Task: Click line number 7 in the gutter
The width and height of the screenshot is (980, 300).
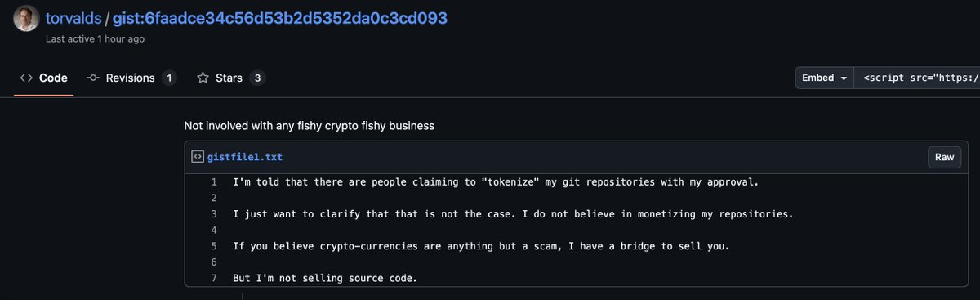Action: (213, 278)
